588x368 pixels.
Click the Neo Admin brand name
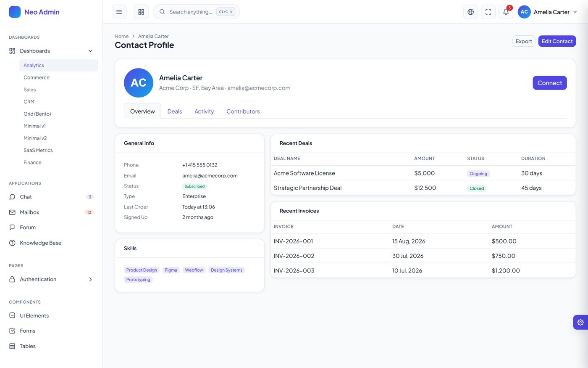pyautogui.click(x=42, y=12)
